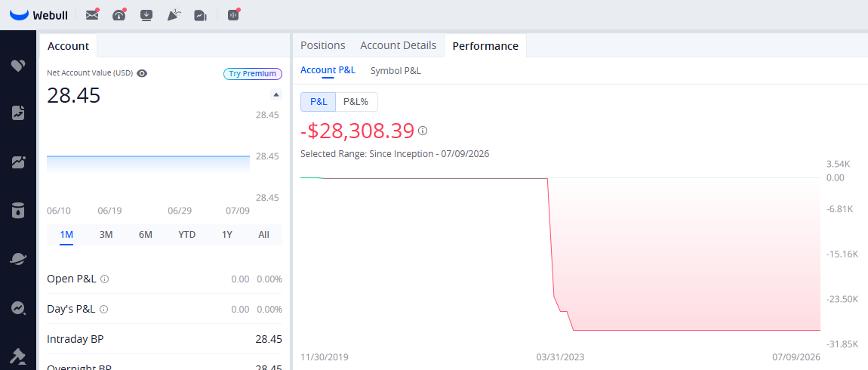This screenshot has height=370, width=868.
Task: Click the Open P&L label
Action: coord(72,279)
